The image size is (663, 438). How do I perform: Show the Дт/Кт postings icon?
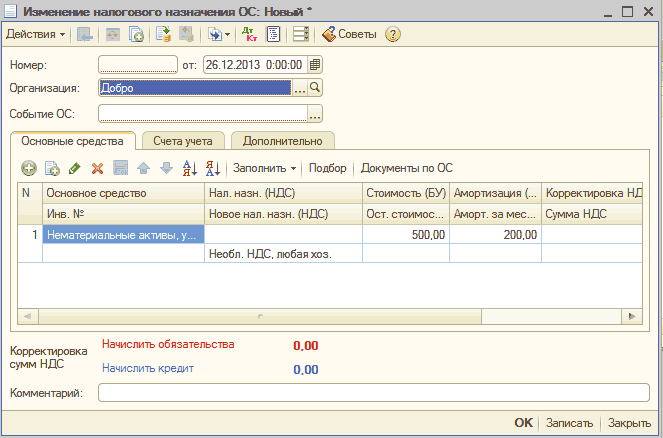[x=250, y=34]
